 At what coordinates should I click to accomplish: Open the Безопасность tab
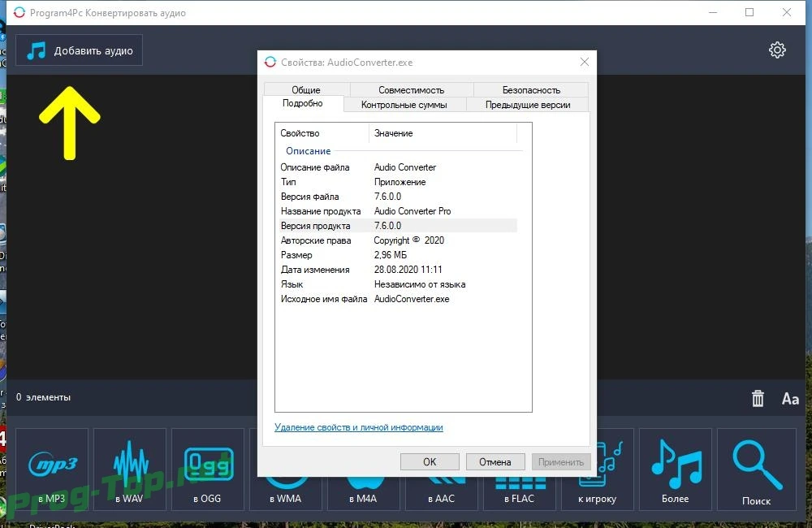[x=531, y=89]
